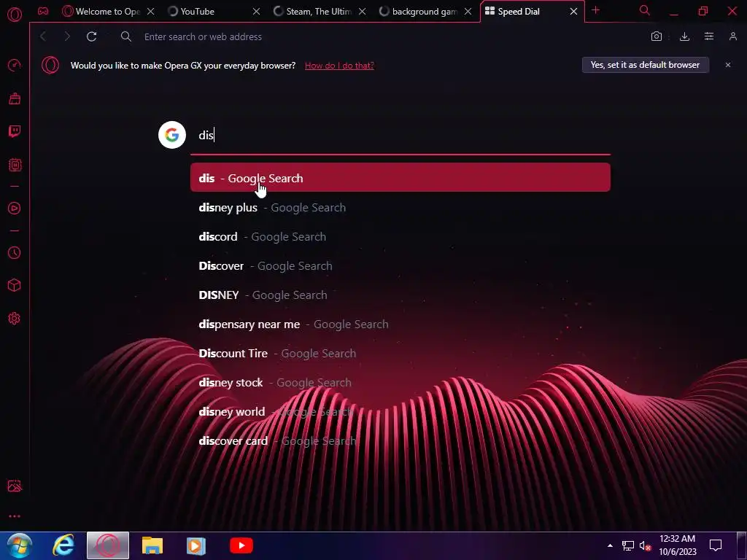Open GX Corner gamepad icon
The width and height of the screenshot is (747, 560).
(43, 11)
